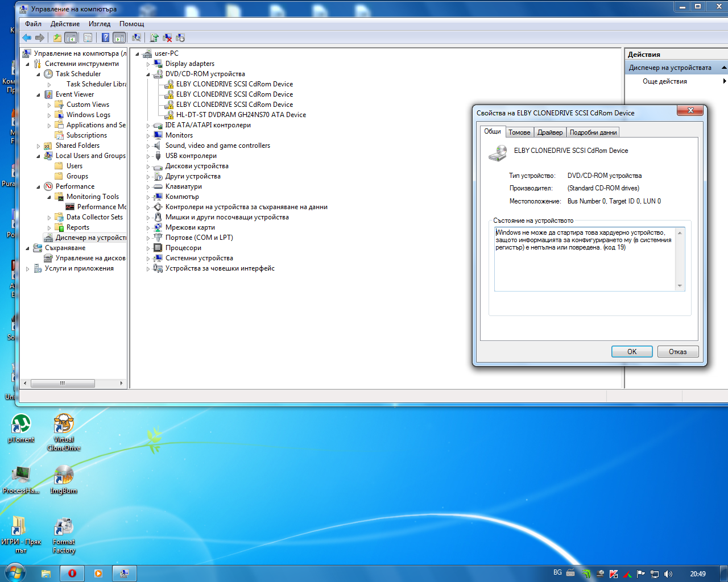Open Format Factory desktop shortcut
728x582 pixels.
tap(64, 535)
